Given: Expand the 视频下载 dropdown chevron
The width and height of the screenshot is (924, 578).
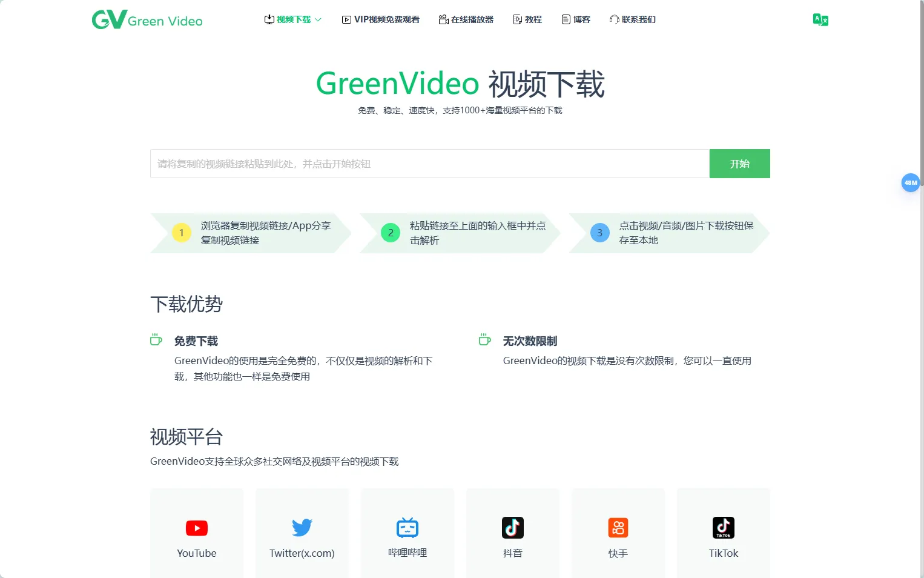Looking at the screenshot, I should [x=318, y=20].
